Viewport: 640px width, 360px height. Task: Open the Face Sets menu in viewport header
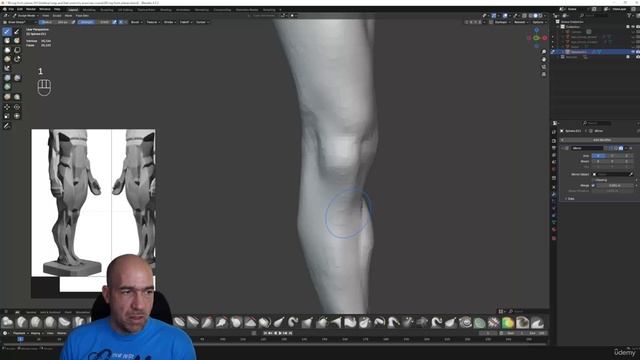(82, 16)
